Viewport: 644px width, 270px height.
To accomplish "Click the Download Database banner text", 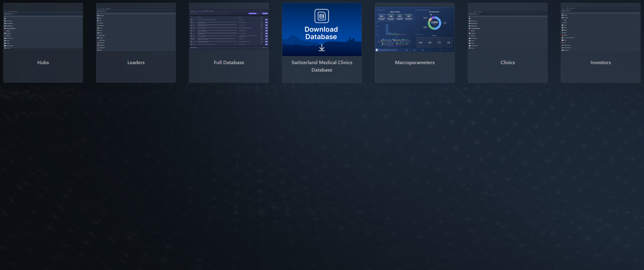I will pos(321,33).
